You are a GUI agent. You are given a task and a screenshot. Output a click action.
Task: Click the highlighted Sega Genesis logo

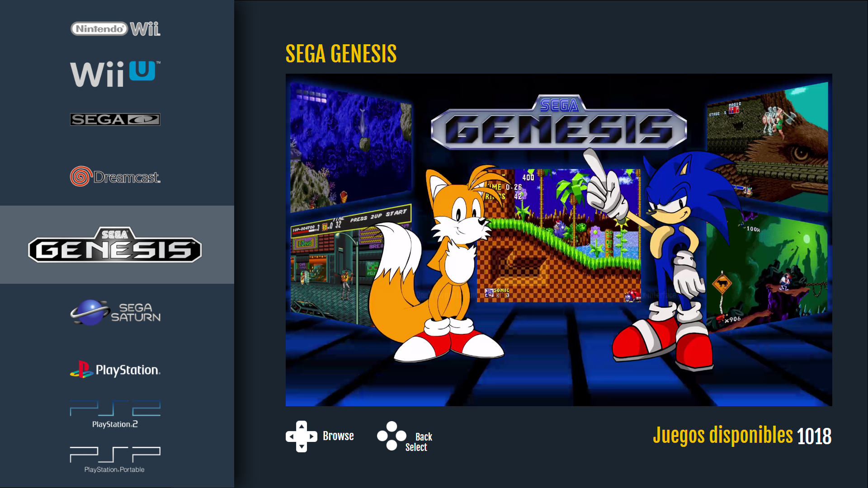click(115, 244)
